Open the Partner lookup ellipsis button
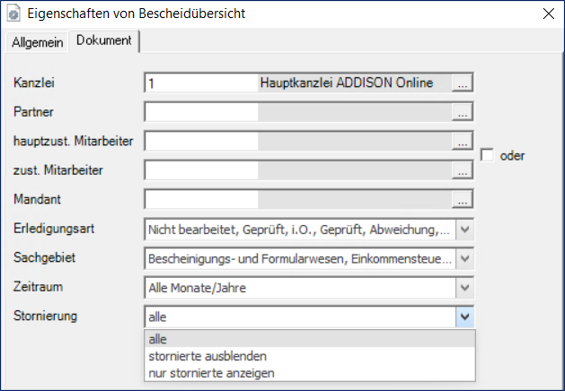Image resolution: width=565 pixels, height=391 pixels. click(x=462, y=112)
